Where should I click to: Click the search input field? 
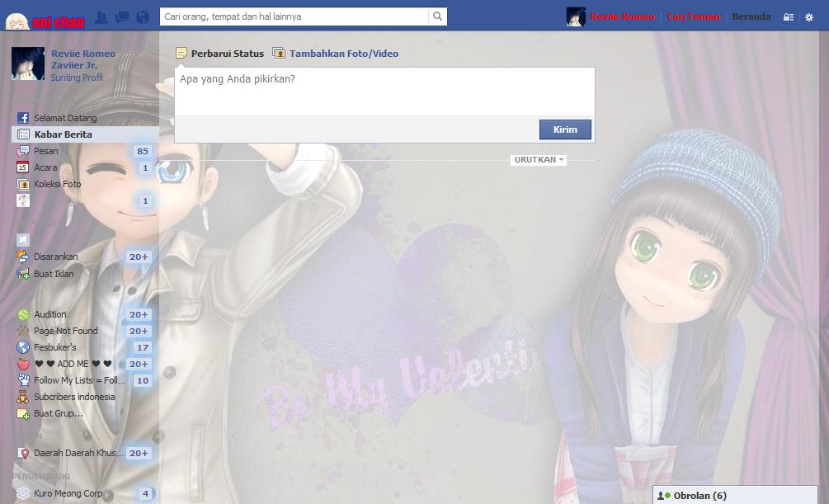tap(294, 16)
